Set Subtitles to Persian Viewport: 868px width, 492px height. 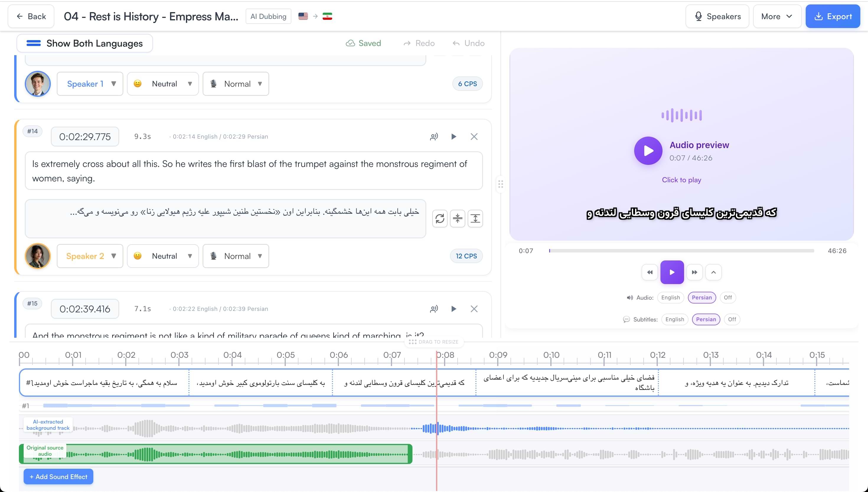coord(706,320)
